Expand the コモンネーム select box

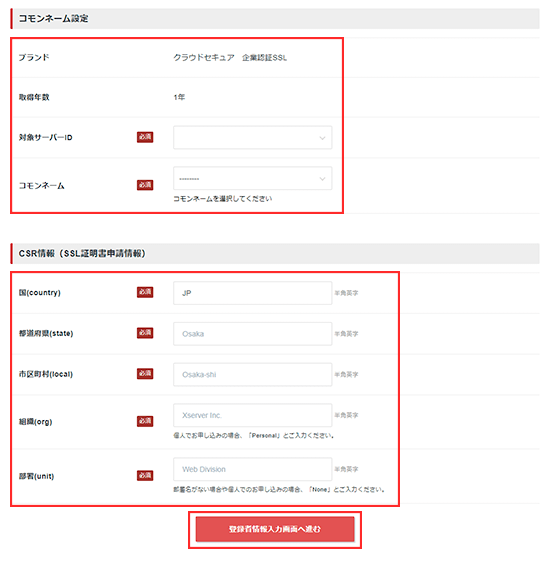[253, 178]
